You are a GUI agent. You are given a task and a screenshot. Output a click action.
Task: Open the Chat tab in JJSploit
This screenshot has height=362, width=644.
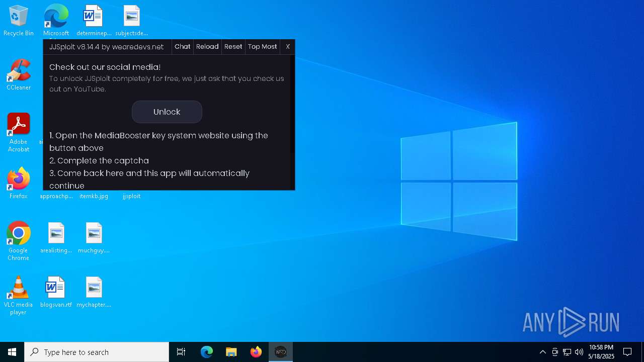[x=182, y=47]
